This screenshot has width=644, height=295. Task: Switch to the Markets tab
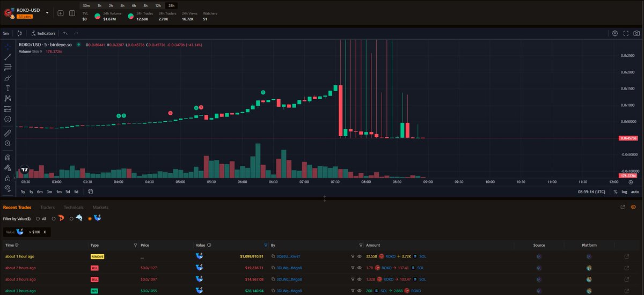click(100, 207)
